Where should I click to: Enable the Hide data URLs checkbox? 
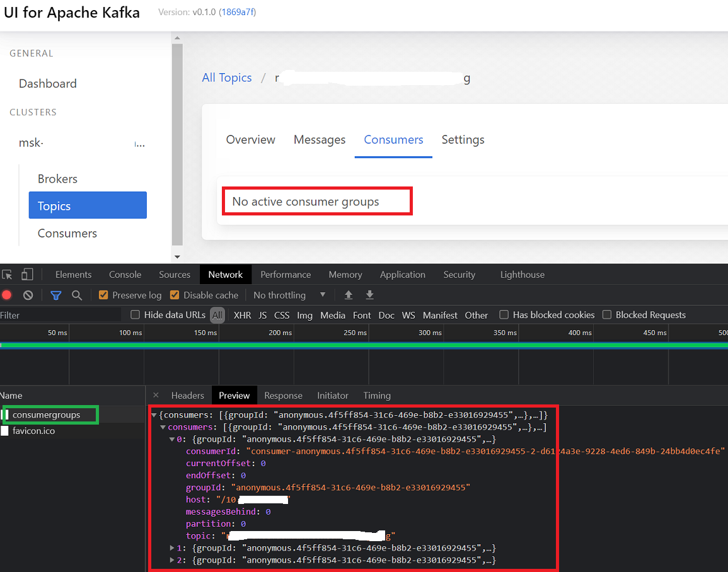point(135,314)
